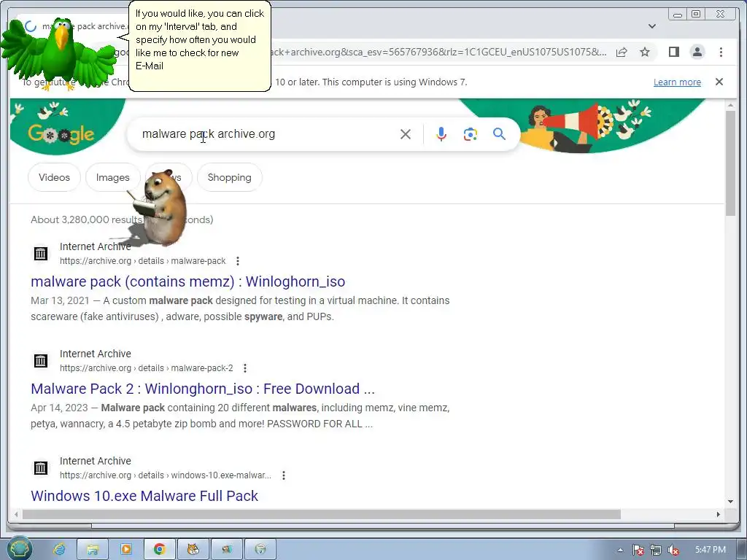Launch Internet Explorer from taskbar
The image size is (747, 560).
point(60,550)
